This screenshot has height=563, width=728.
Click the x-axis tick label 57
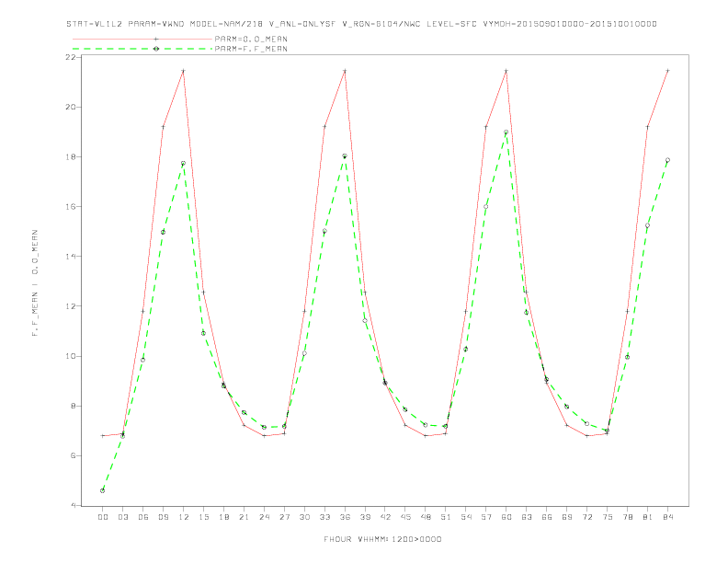click(x=486, y=517)
